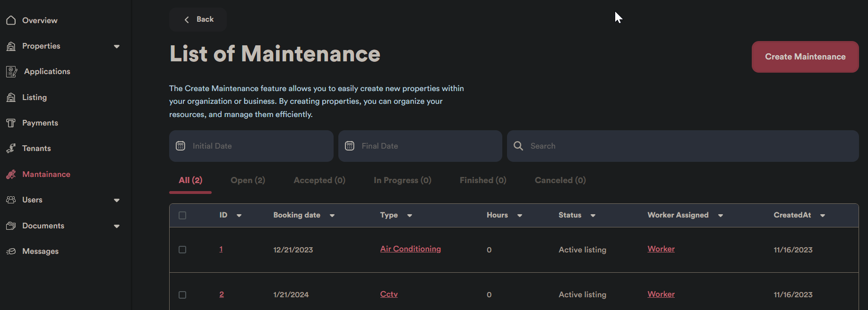Check the box for maintenance row 2

pos(182,295)
